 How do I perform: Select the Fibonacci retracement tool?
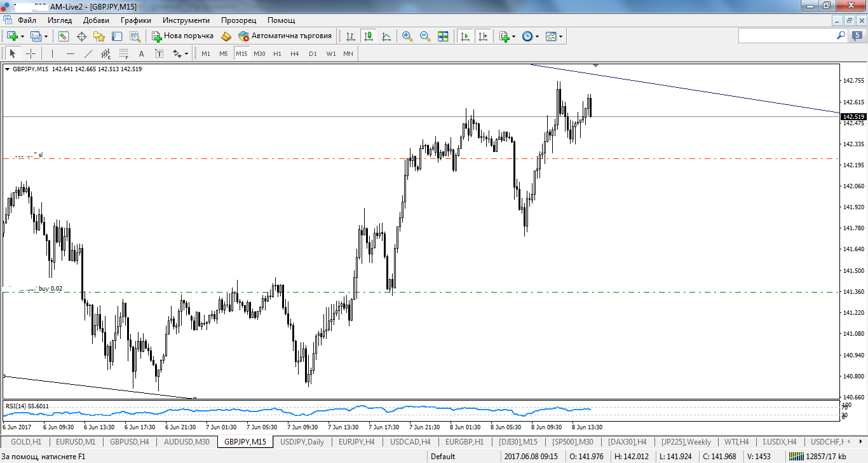click(x=124, y=53)
